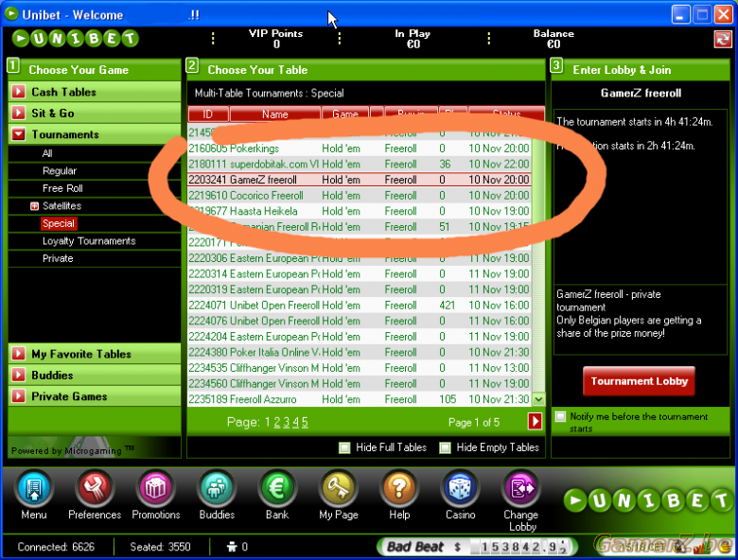Open the Bank euro icon

277,489
